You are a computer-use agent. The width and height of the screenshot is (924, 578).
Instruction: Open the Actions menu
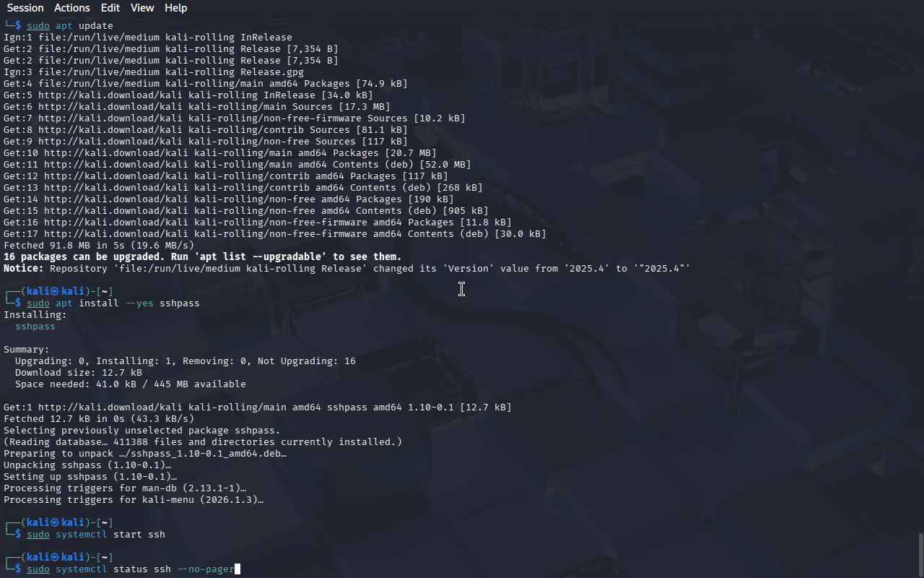point(72,8)
